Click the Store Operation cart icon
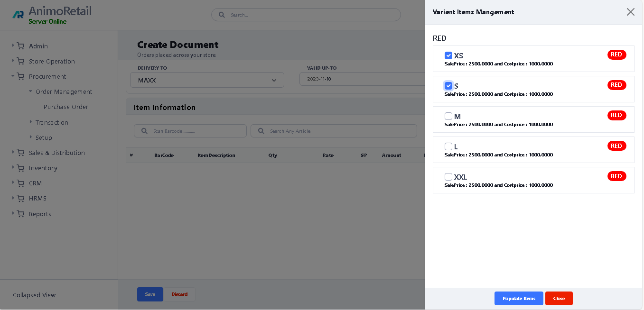 pos(20,61)
